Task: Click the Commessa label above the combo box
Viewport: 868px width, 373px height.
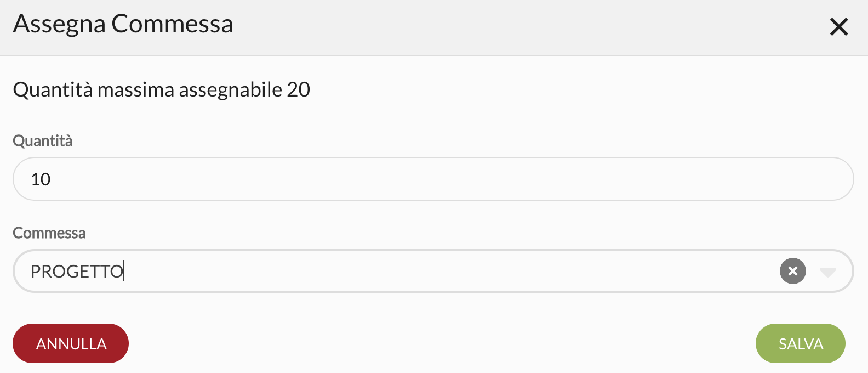Action: tap(49, 233)
